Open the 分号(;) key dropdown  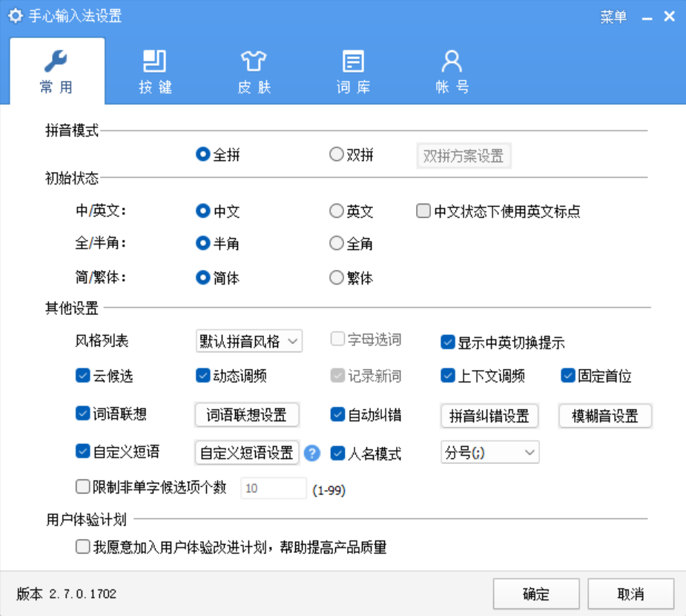(x=490, y=452)
